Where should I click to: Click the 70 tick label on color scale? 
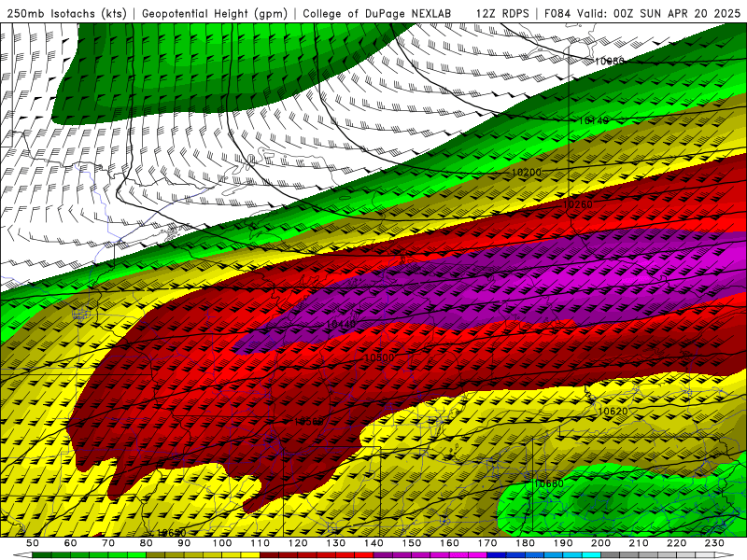[108, 543]
